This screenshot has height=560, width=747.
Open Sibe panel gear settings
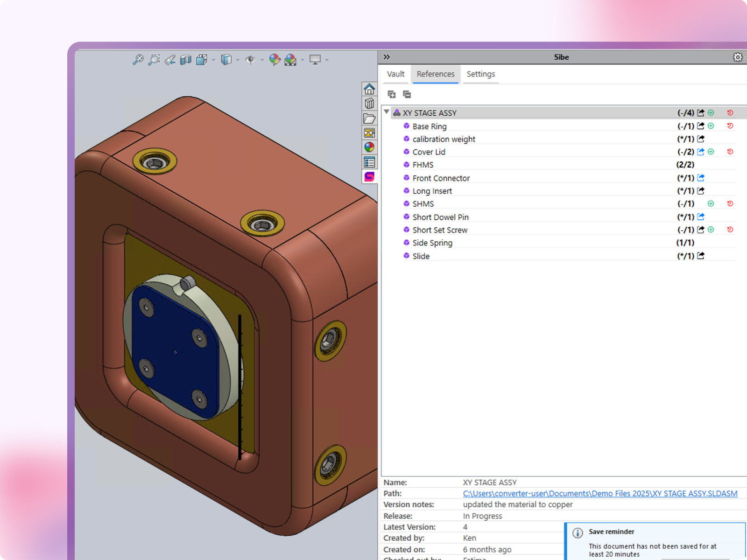738,57
